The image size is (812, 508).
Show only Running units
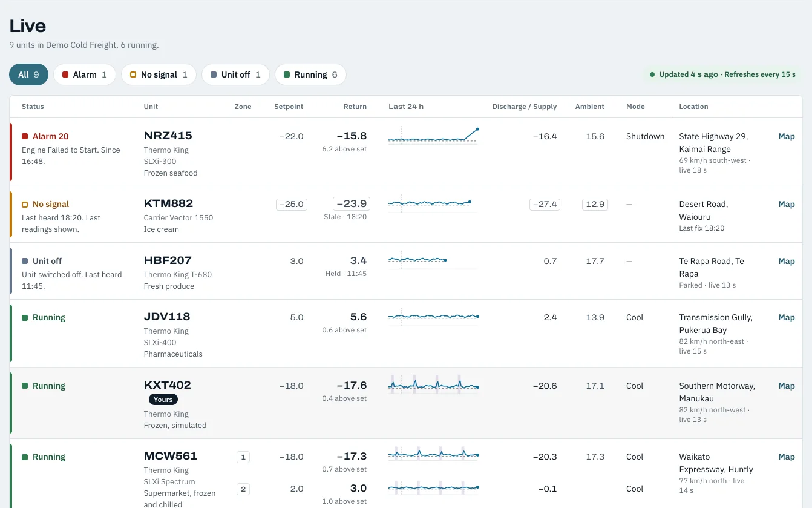[310, 74]
